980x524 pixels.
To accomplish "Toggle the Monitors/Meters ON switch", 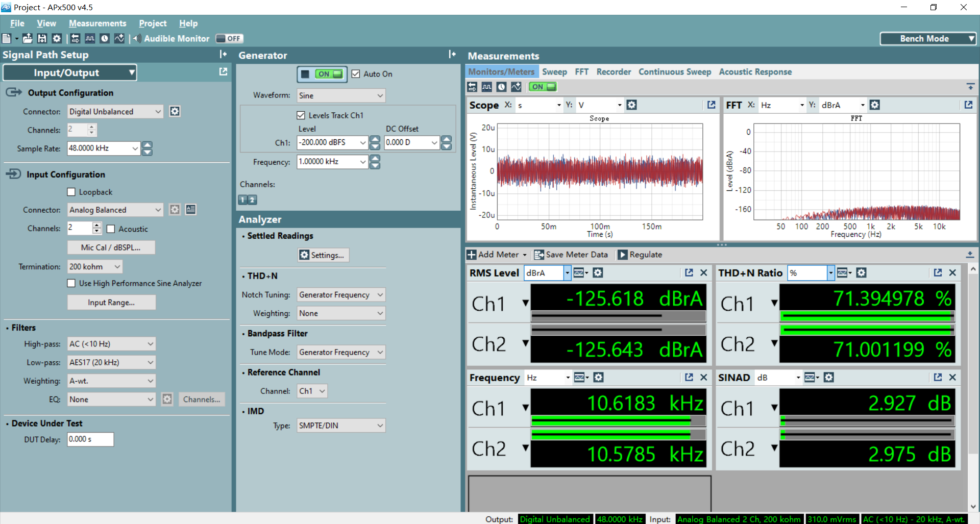I will [x=542, y=87].
